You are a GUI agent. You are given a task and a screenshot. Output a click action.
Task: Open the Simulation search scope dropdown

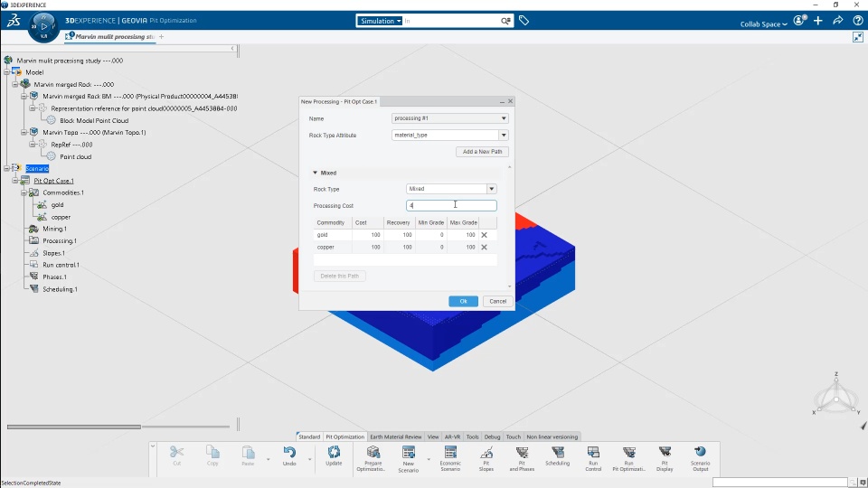pyautogui.click(x=380, y=21)
